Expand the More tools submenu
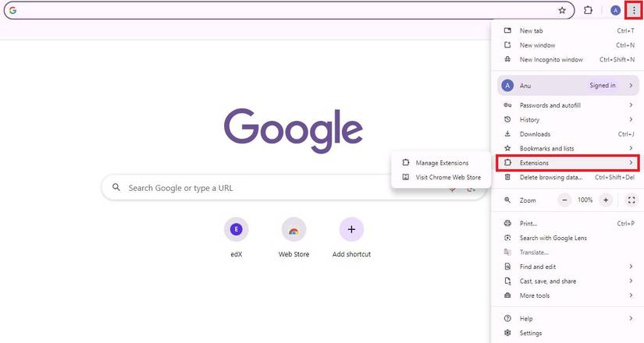The width and height of the screenshot is (644, 343). click(x=568, y=295)
